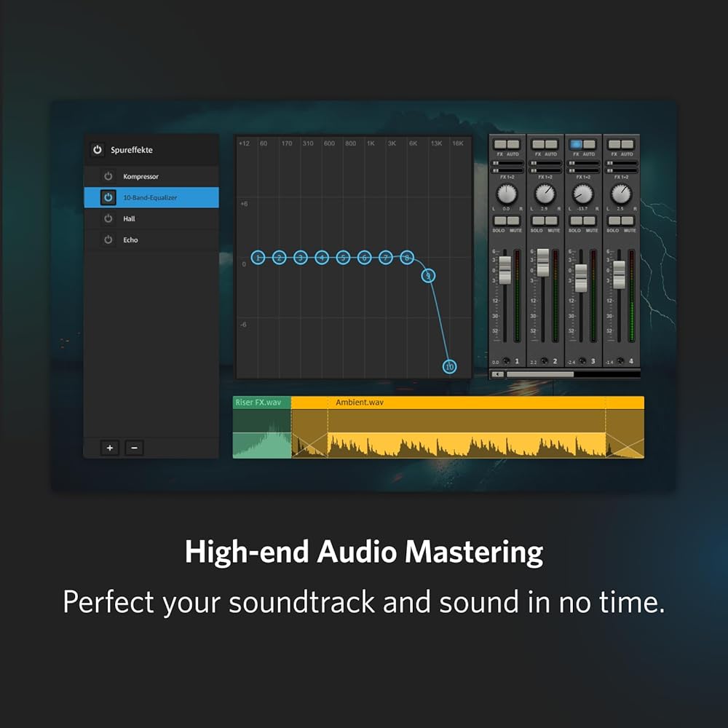Click the channel 1 pan knob

pos(507,194)
